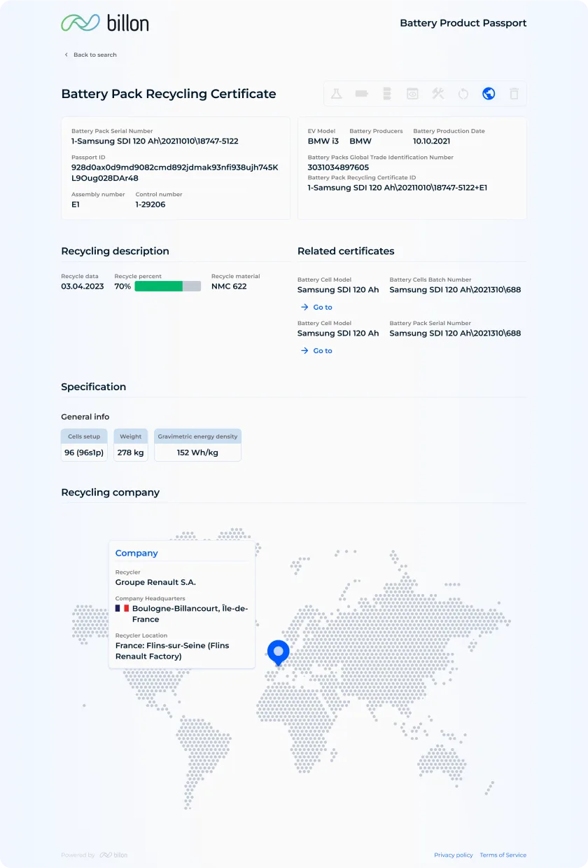588x868 pixels.
Task: Click the blue map location pin
Action: tap(279, 653)
